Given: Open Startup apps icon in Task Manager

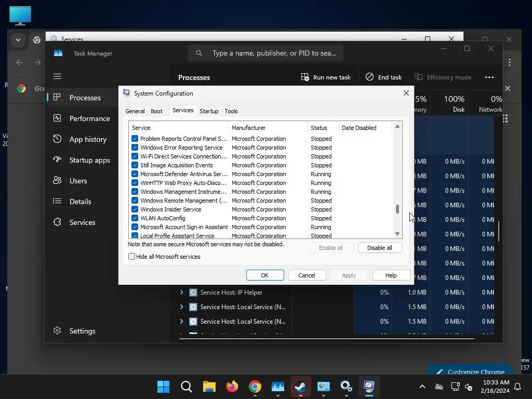Looking at the screenshot, I should 57,159.
